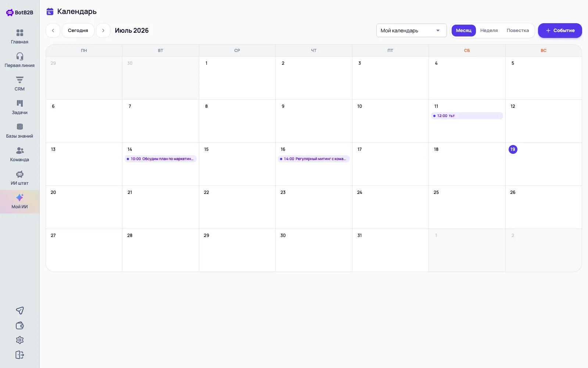Click the Сегодня button
Screen dimensions: 588x368
click(x=78, y=31)
